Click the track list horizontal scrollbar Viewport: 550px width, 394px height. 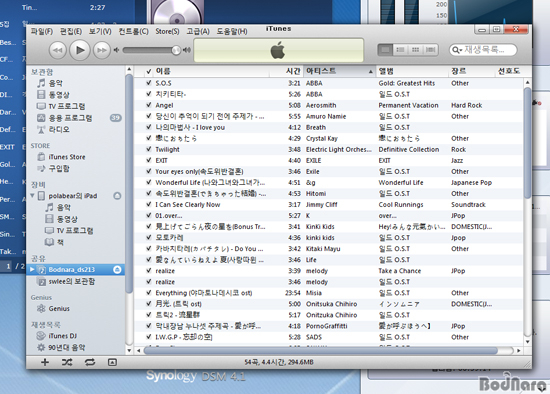click(x=321, y=350)
